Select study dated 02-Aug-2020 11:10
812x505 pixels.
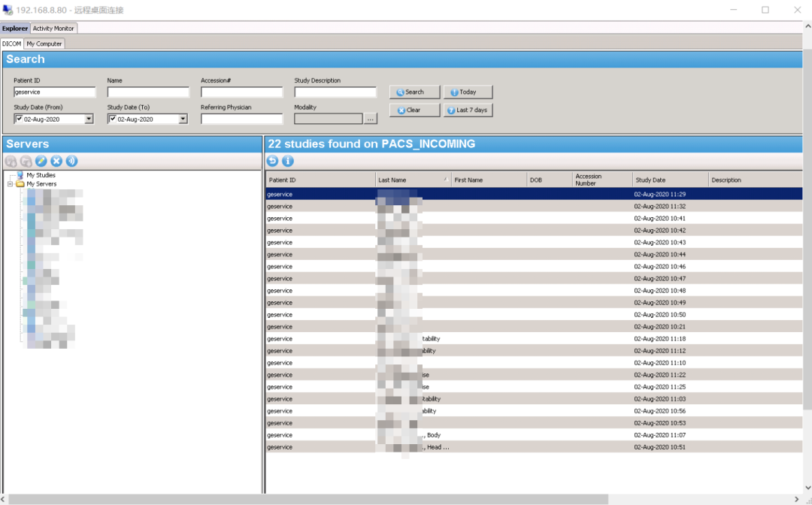pyautogui.click(x=534, y=363)
